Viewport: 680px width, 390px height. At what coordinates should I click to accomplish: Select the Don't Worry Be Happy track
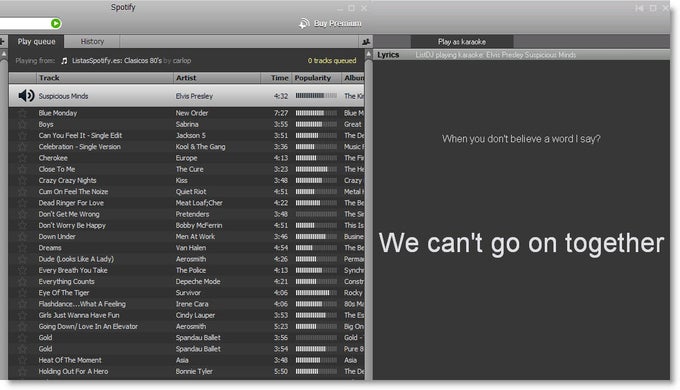click(x=186, y=226)
